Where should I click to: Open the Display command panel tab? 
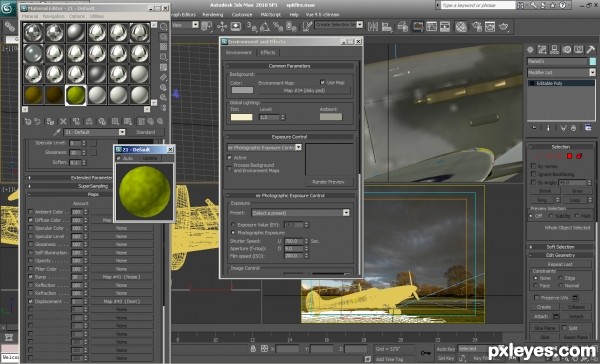578,49
